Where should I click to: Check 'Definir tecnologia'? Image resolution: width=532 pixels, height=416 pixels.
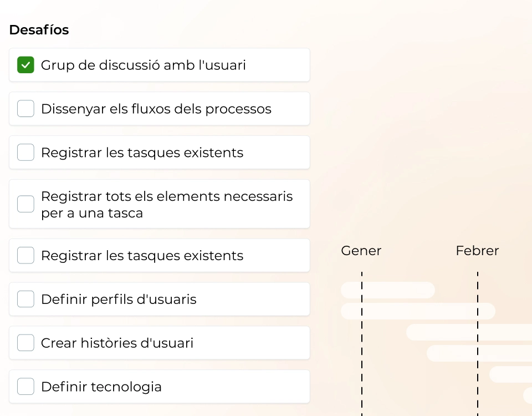(25, 386)
